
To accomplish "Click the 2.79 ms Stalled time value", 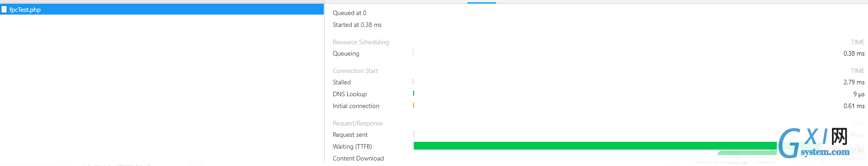I will 854,82.
